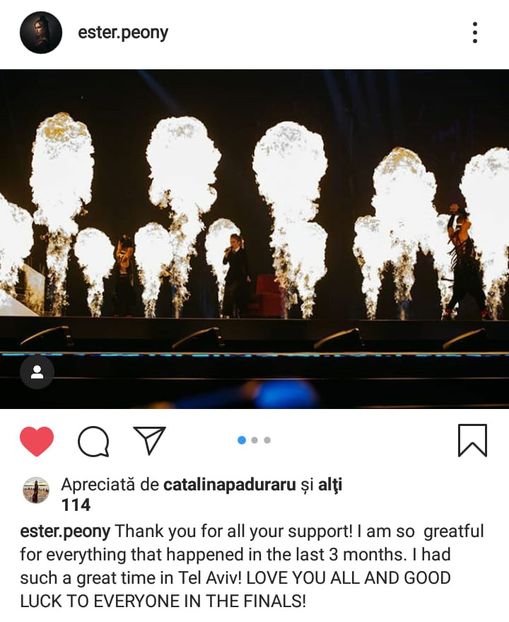
Task: Open ester.peony profile picture
Action: (40, 33)
